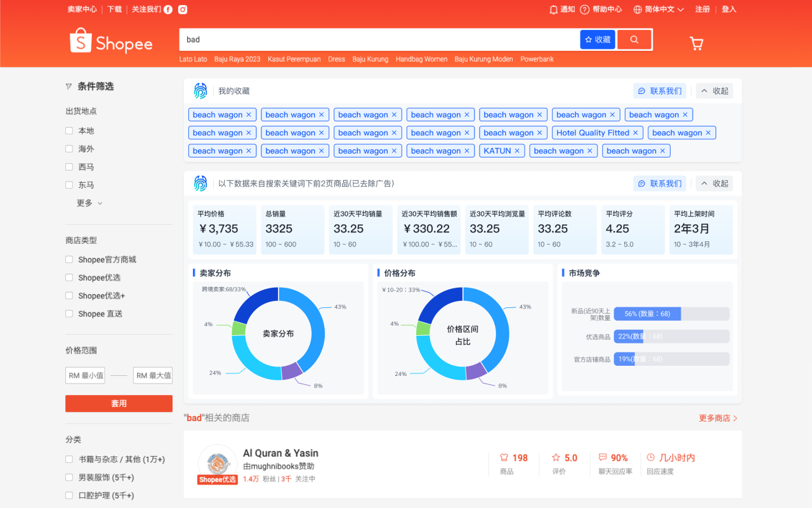Enable the Shopee 直送 checkbox
This screenshot has height=508, width=812.
coord(69,314)
